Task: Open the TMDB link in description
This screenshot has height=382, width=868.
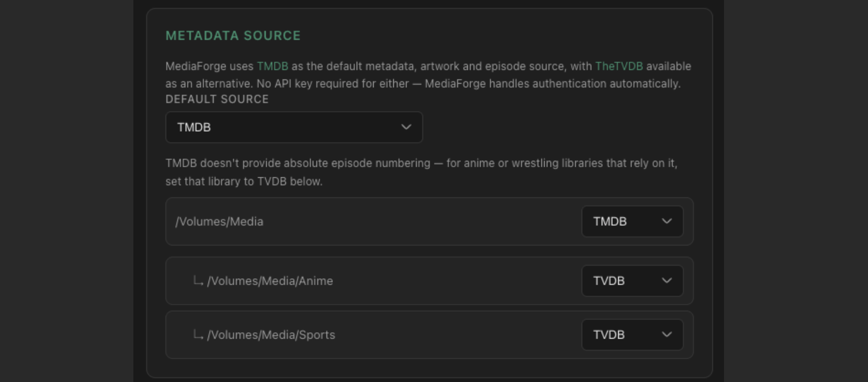Action: (x=273, y=66)
